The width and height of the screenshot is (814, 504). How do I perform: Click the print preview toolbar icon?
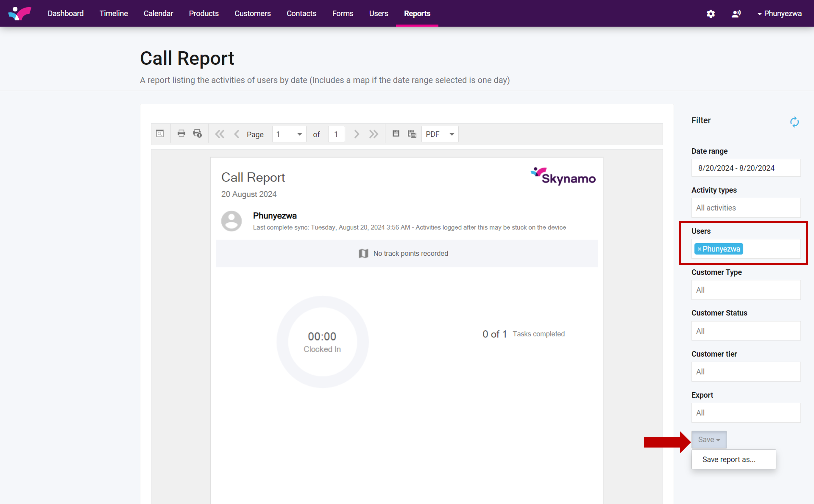(x=160, y=134)
